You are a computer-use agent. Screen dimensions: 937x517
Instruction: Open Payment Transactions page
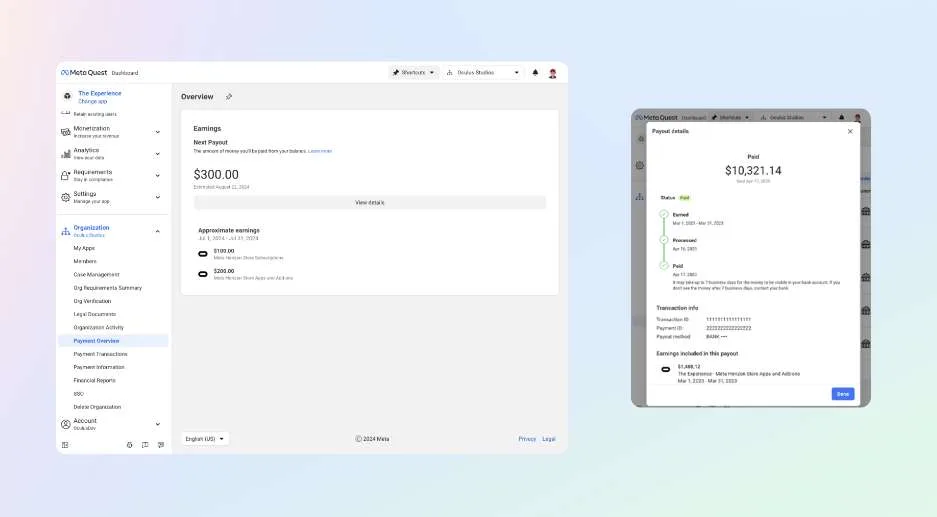(100, 354)
